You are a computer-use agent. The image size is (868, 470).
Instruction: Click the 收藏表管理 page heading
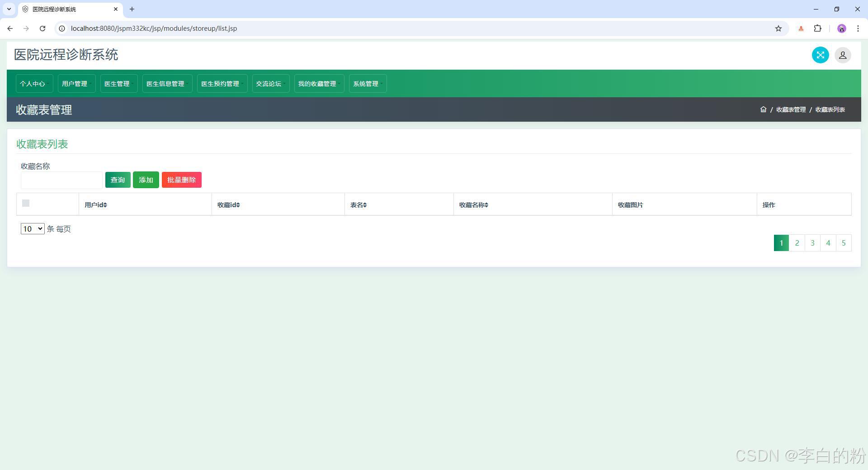tap(44, 110)
